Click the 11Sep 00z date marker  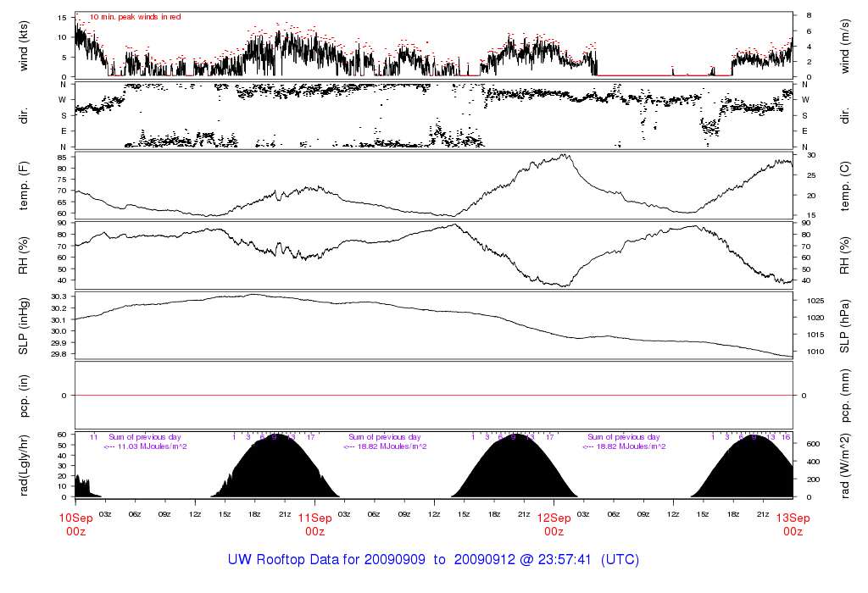click(x=314, y=524)
